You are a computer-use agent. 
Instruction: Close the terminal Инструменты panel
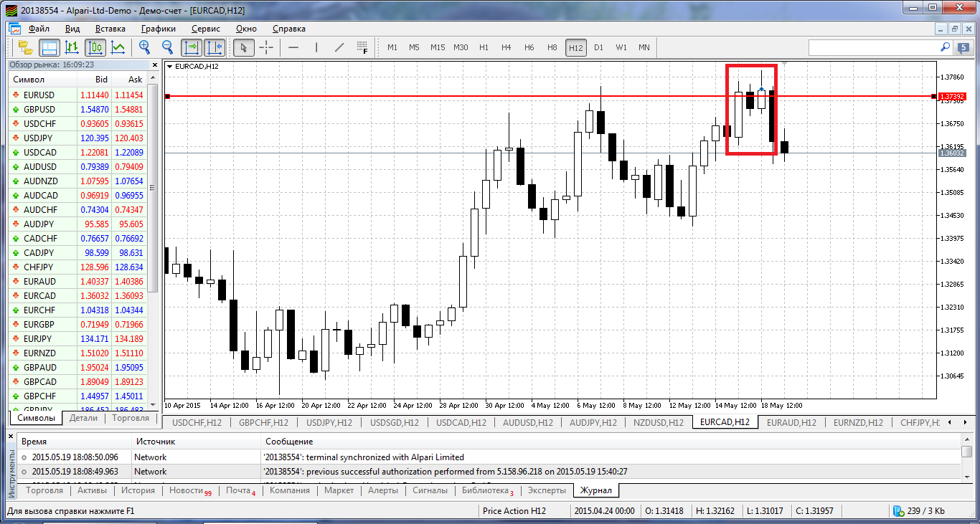point(11,436)
